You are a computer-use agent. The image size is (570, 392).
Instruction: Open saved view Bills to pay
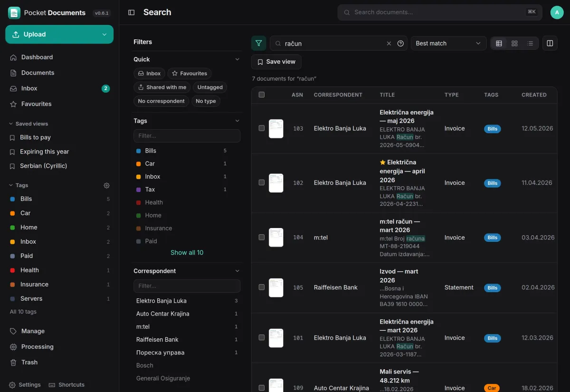point(59,137)
